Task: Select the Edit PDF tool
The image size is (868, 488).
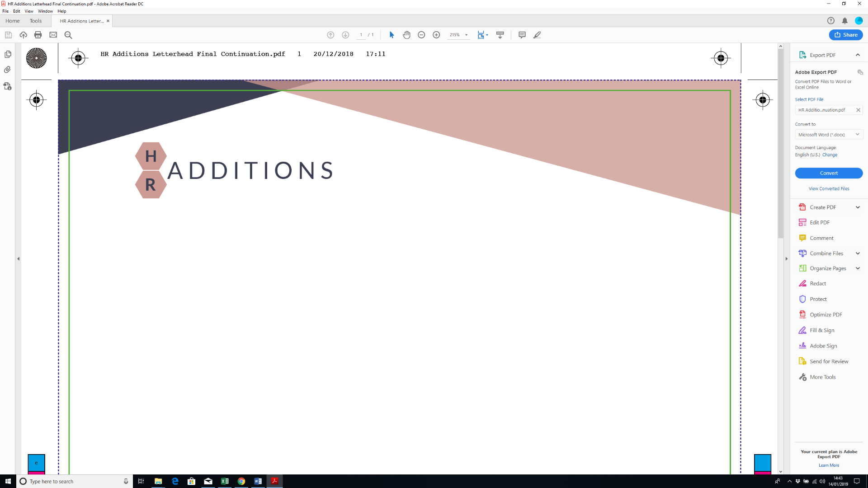Action: (x=820, y=222)
